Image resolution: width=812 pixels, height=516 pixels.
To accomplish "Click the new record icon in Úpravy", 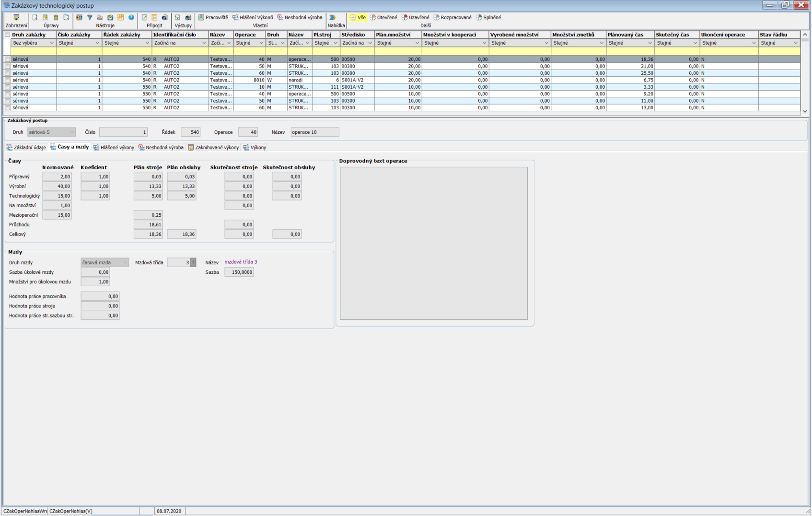I will tap(35, 18).
